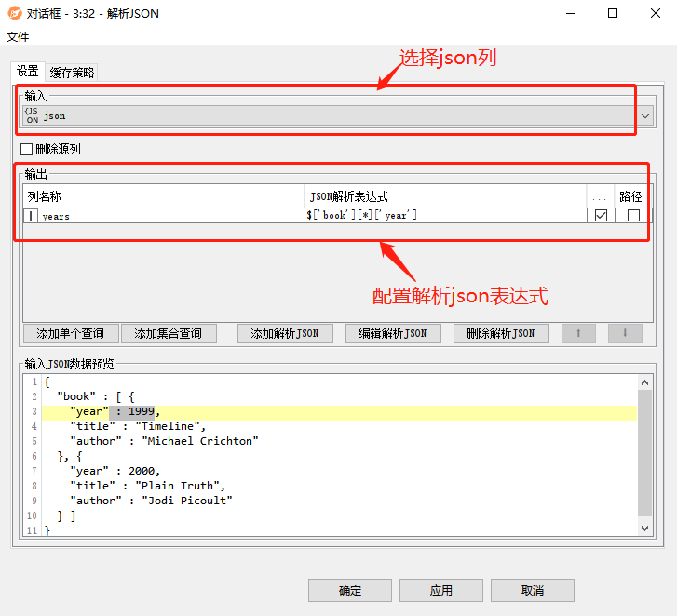Click 确定 to confirm the dialog
The image size is (677, 616).
(x=350, y=590)
